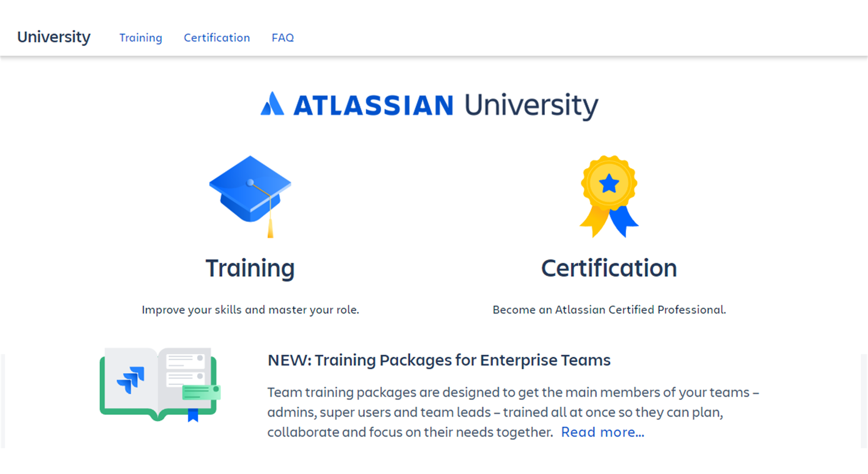Click 'NEW: Training Packages for Enterprise Teams' headline

pos(439,360)
